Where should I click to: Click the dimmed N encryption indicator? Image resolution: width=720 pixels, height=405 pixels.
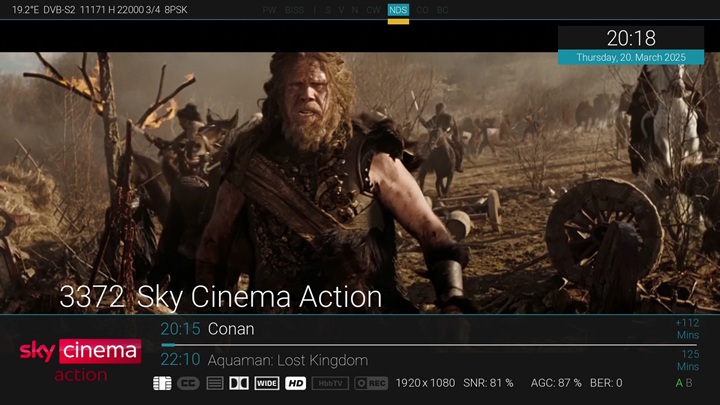pyautogui.click(x=355, y=10)
